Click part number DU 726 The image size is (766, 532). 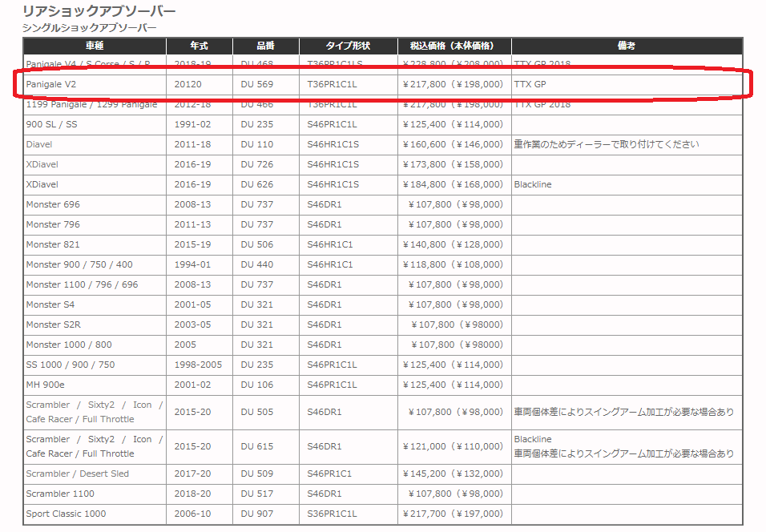click(257, 164)
